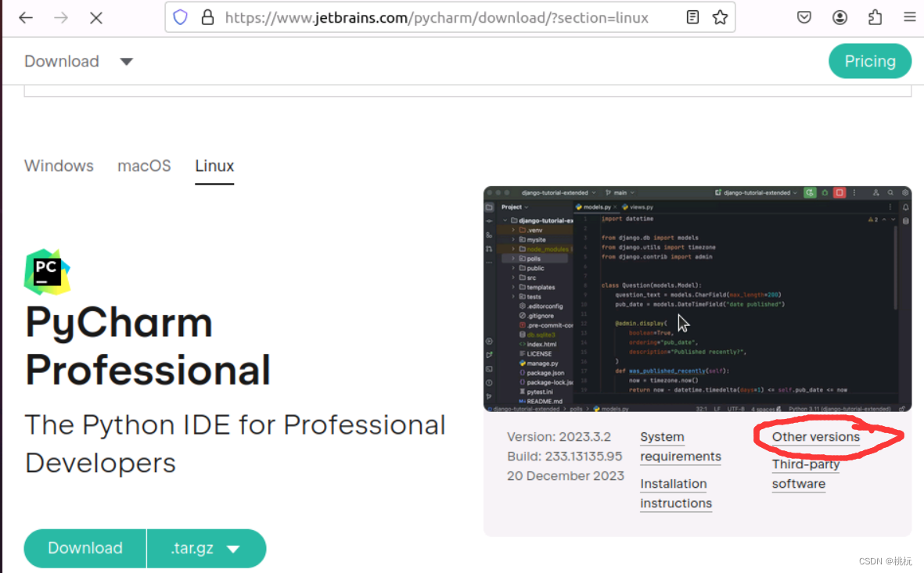This screenshot has width=924, height=573.
Task: Switch to the macOS tab
Action: 144,166
